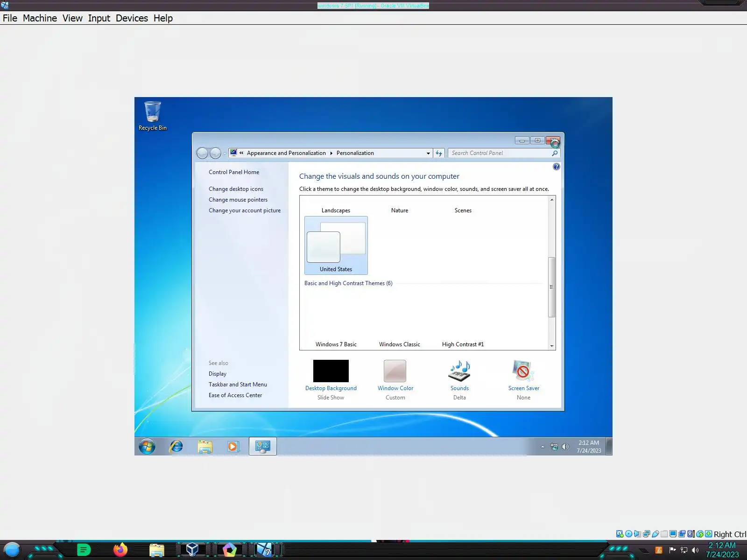Screen dimensions: 747x560
Task: Open the Display link under See also
Action: tap(218, 374)
